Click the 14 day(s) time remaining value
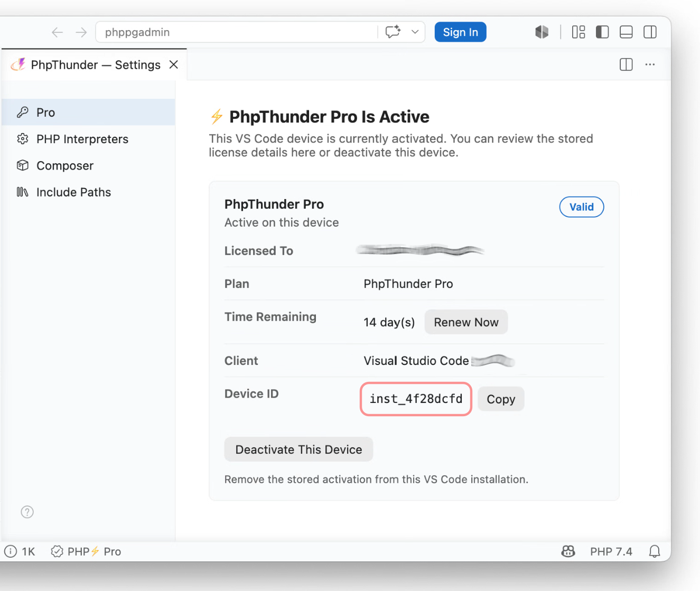Image resolution: width=700 pixels, height=591 pixels. click(389, 322)
